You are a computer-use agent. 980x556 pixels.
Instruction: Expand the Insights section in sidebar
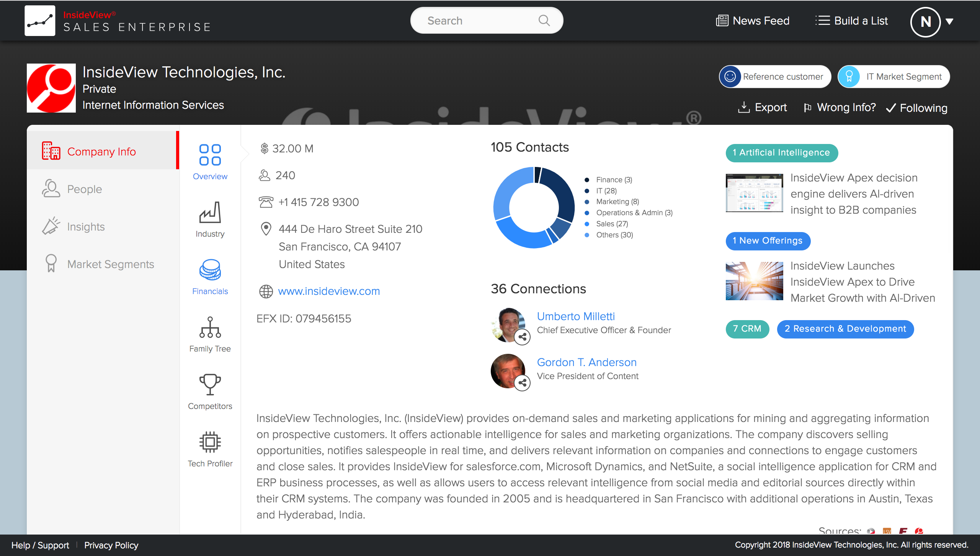[86, 226]
